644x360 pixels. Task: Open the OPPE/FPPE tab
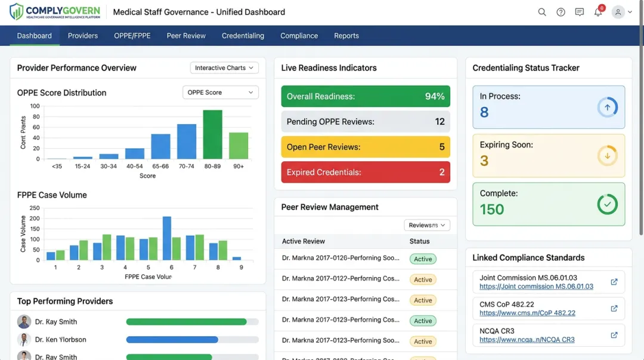(x=132, y=36)
